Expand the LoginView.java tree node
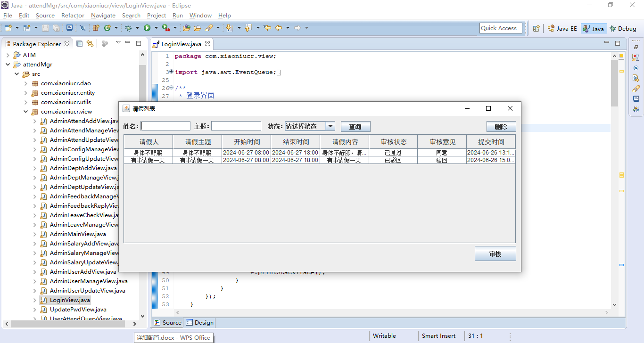 pyautogui.click(x=34, y=300)
